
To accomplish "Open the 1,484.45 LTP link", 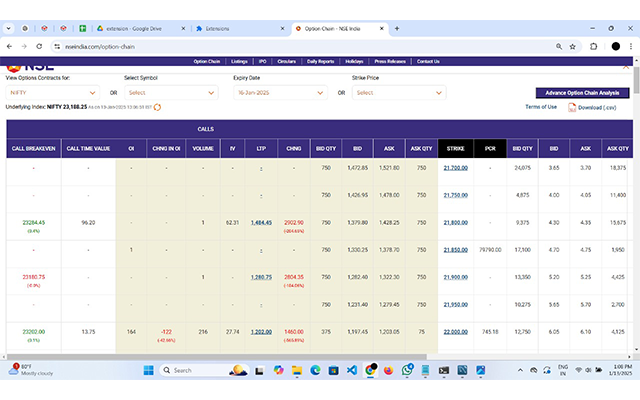I will click(261, 222).
